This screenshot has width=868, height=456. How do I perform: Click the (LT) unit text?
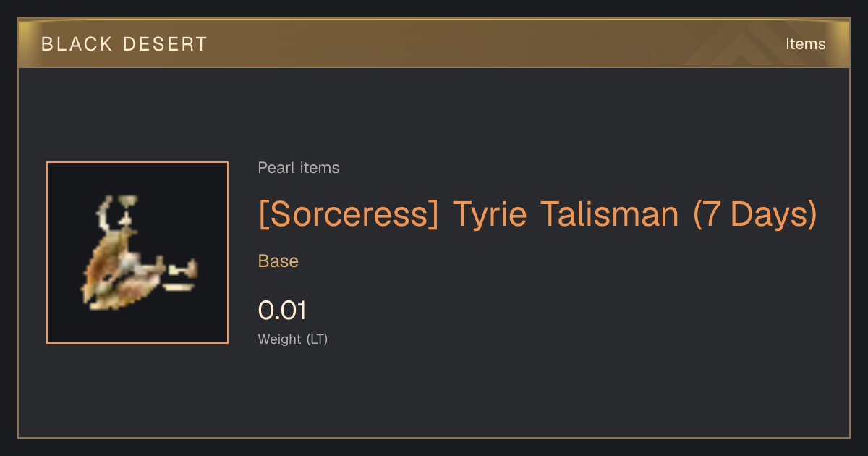(x=317, y=339)
